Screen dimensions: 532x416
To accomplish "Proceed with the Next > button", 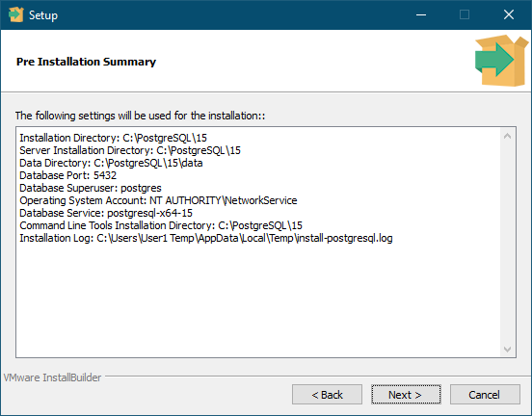I will [x=406, y=394].
